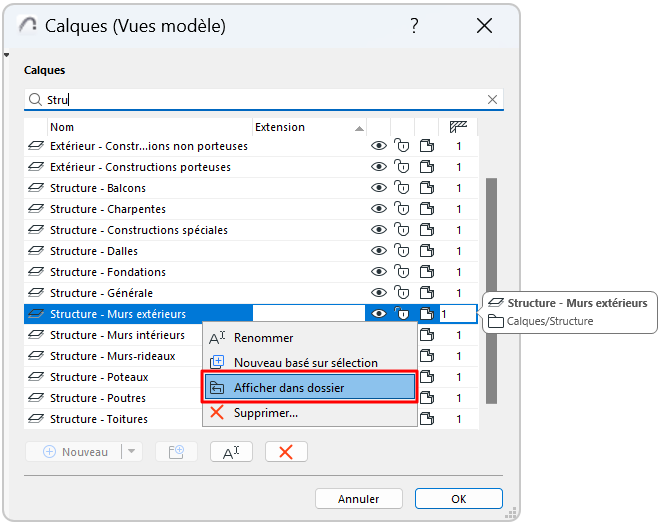Select the Structure - Murs-rideaux row

(x=113, y=356)
